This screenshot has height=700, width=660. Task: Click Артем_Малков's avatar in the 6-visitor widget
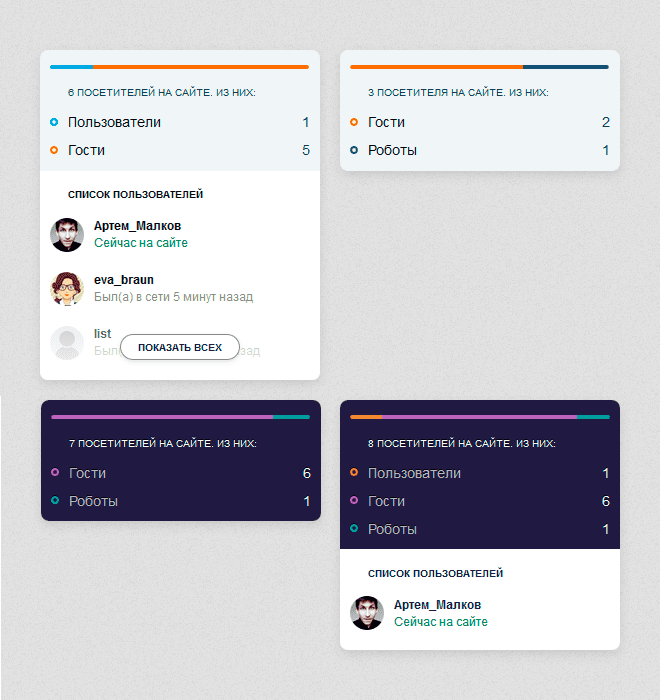pyautogui.click(x=67, y=235)
